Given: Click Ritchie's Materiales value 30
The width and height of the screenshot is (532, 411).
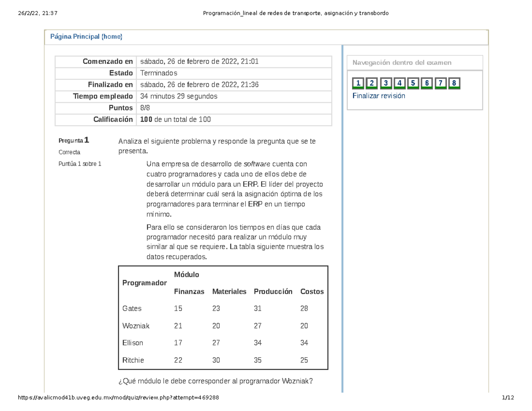Looking at the screenshot, I should pyautogui.click(x=216, y=360).
